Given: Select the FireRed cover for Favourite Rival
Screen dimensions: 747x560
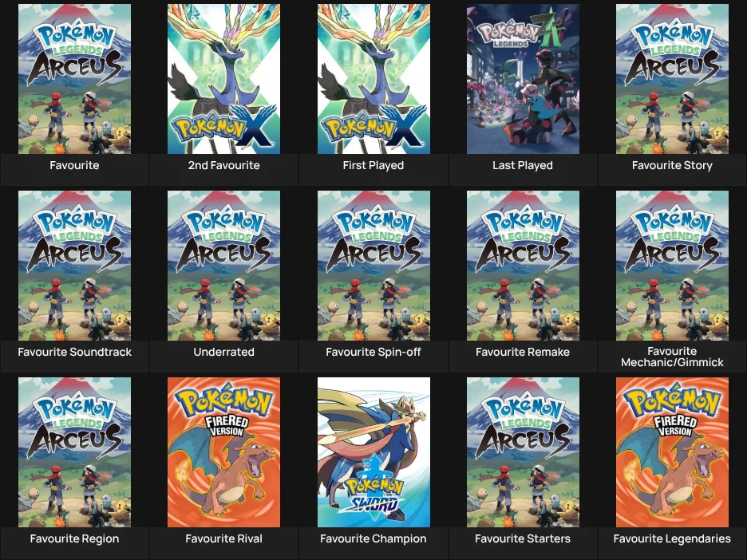Looking at the screenshot, I should 224,452.
